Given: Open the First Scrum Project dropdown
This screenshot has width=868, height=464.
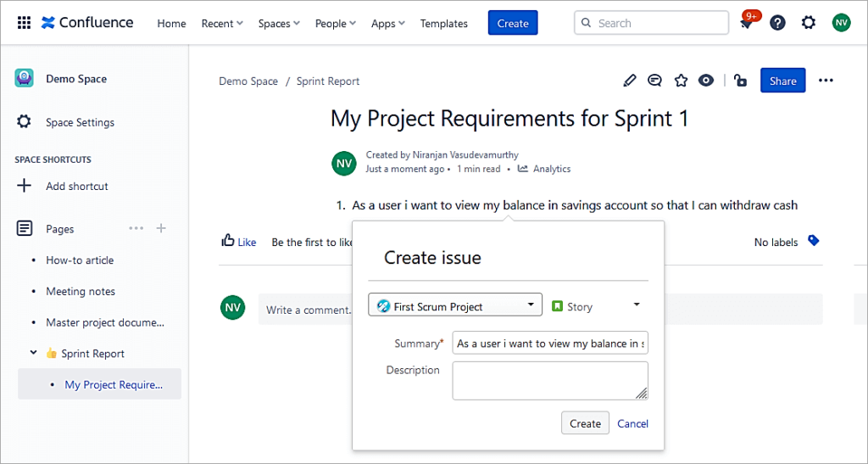Looking at the screenshot, I should 455,305.
